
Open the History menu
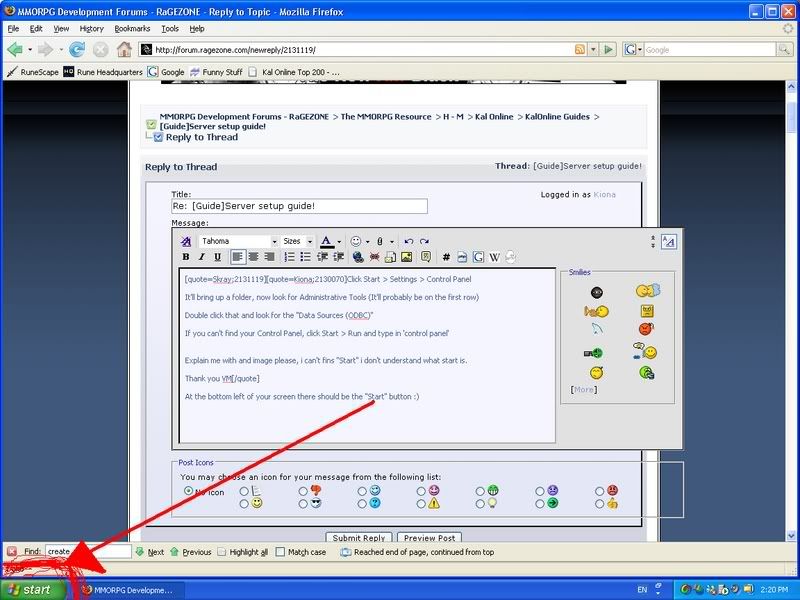(91, 29)
